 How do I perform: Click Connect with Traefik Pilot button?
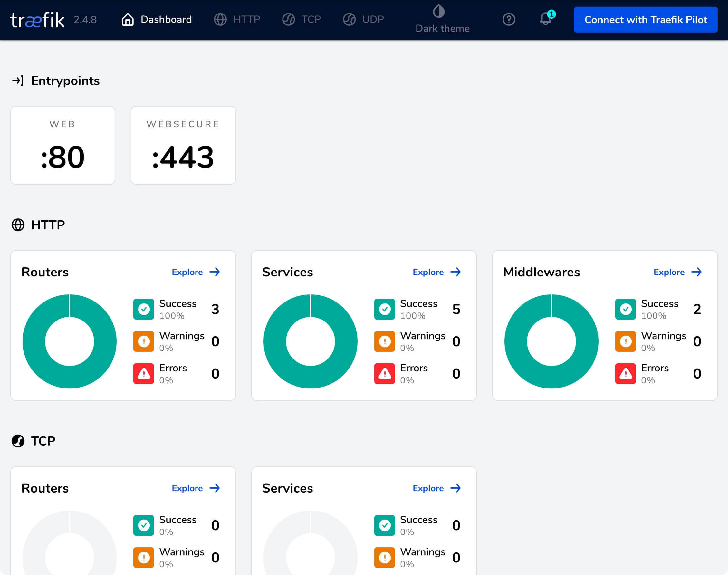point(645,20)
